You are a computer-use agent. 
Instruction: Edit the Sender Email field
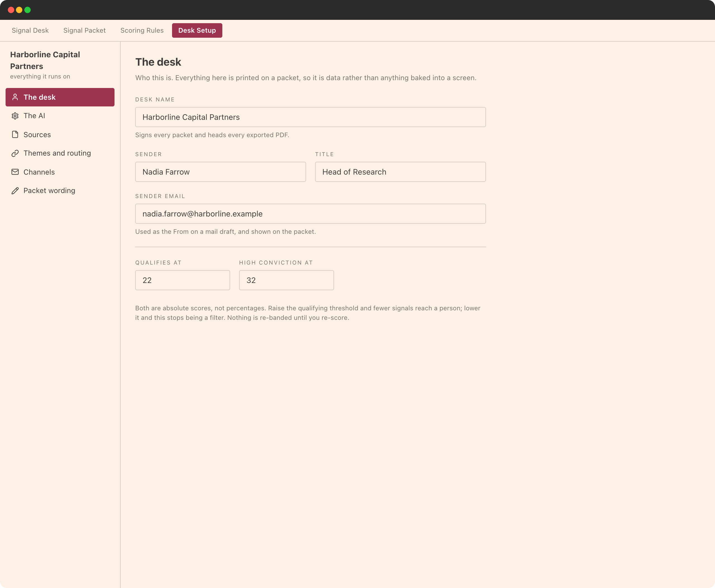tap(310, 214)
